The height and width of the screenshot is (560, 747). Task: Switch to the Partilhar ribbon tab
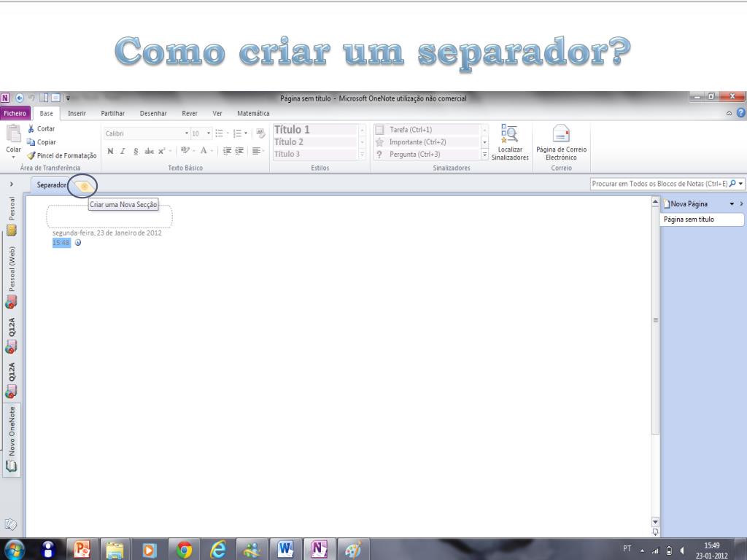coord(113,113)
